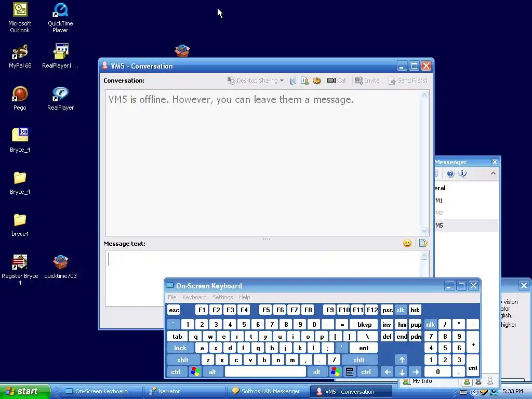Click the orange settings gear toolbar icon

317,81
